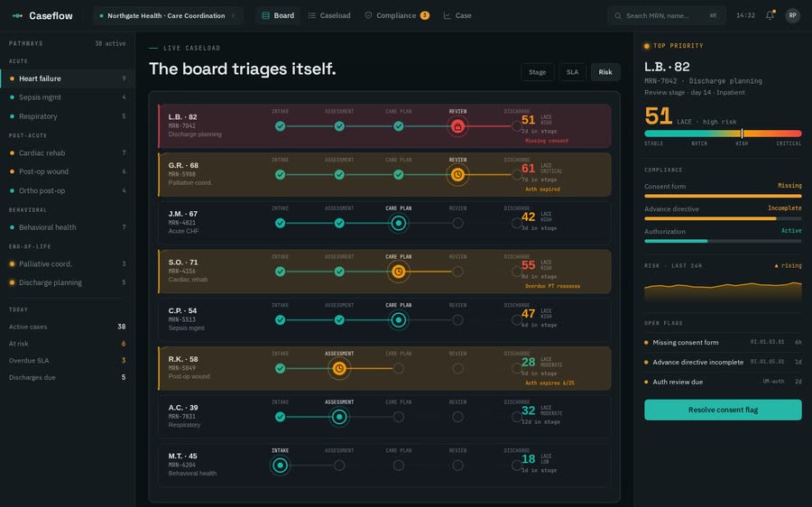Expand the Northgate Health workspace selector
Image resolution: width=812 pixels, height=507 pixels.
(x=167, y=15)
